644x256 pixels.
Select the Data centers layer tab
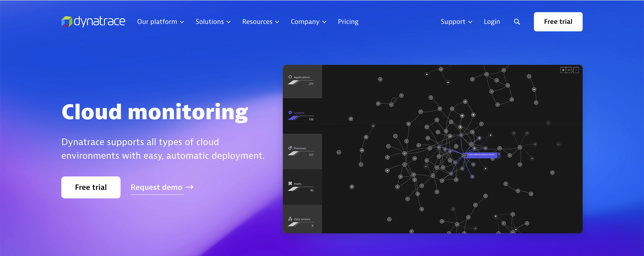pos(302,219)
